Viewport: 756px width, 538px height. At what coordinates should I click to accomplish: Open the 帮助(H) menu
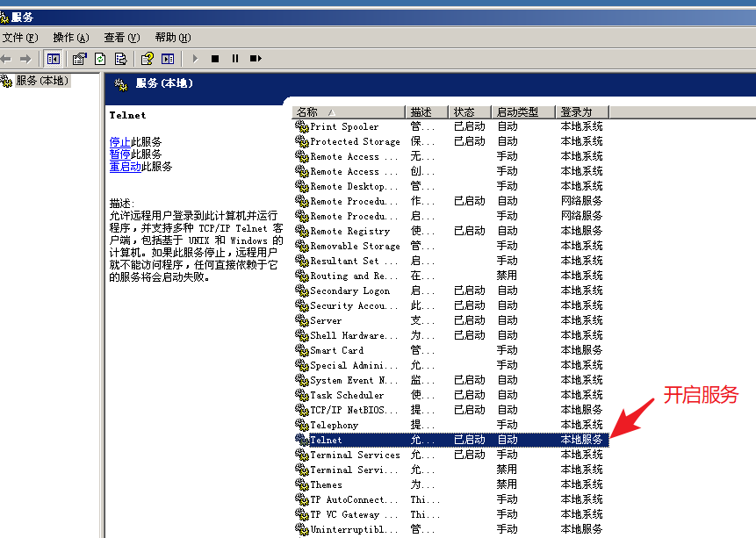coord(173,38)
